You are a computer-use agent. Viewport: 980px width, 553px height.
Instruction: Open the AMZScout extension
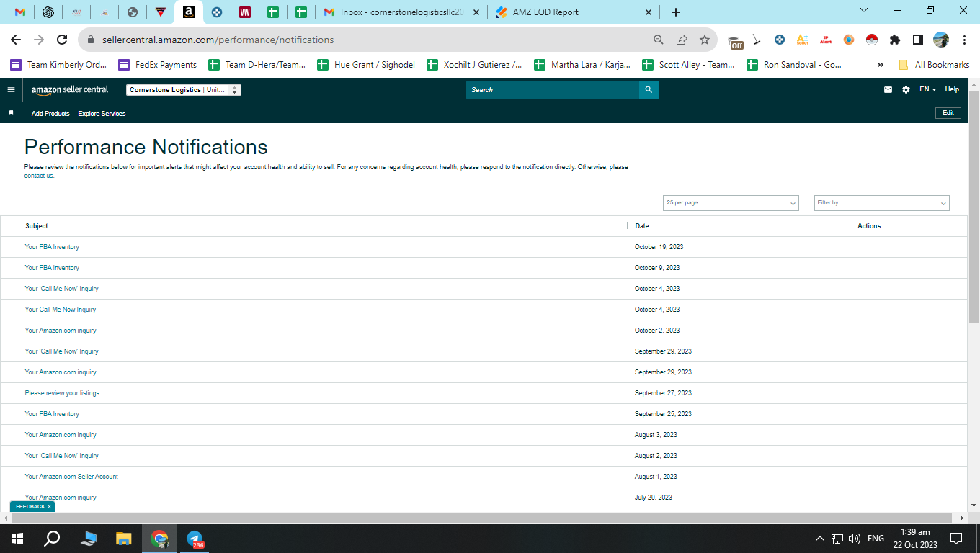tap(802, 40)
